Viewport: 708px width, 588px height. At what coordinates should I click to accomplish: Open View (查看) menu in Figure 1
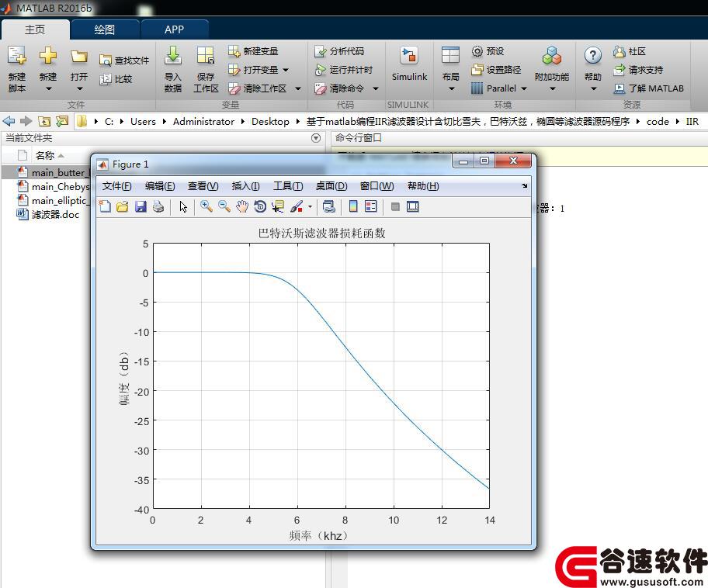click(203, 186)
